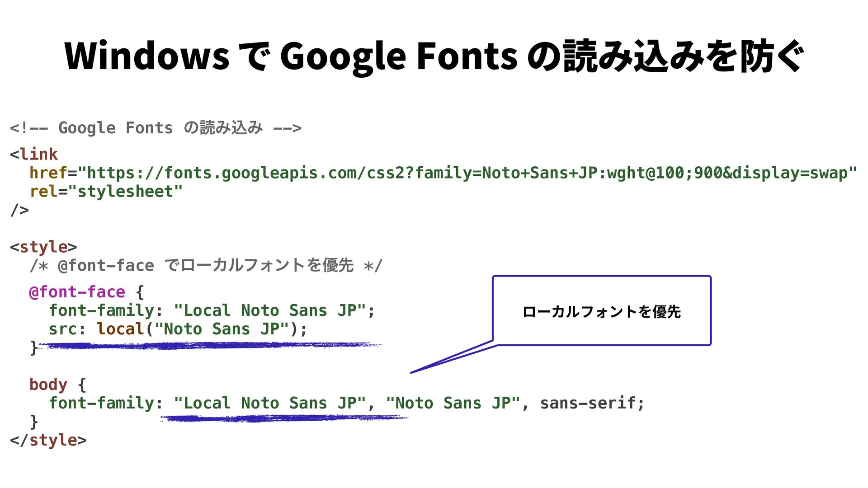Click the callout box saying ローカルフォントを優先
This screenshot has height=488, width=868.
601,311
